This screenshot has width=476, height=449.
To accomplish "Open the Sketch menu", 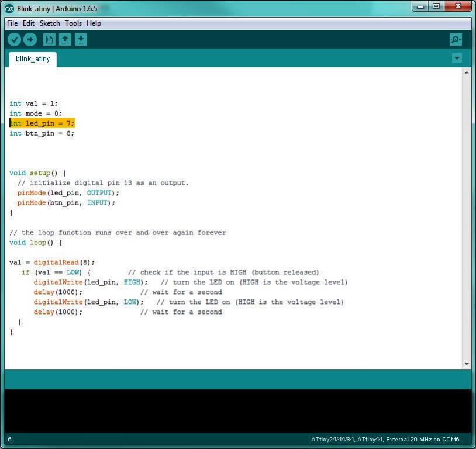I will pos(50,23).
